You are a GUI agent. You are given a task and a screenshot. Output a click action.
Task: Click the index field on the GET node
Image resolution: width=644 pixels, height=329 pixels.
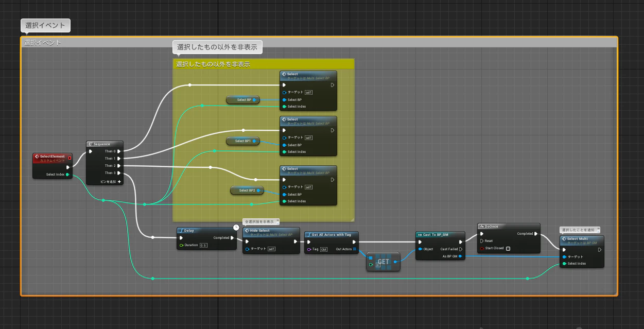coord(378,265)
